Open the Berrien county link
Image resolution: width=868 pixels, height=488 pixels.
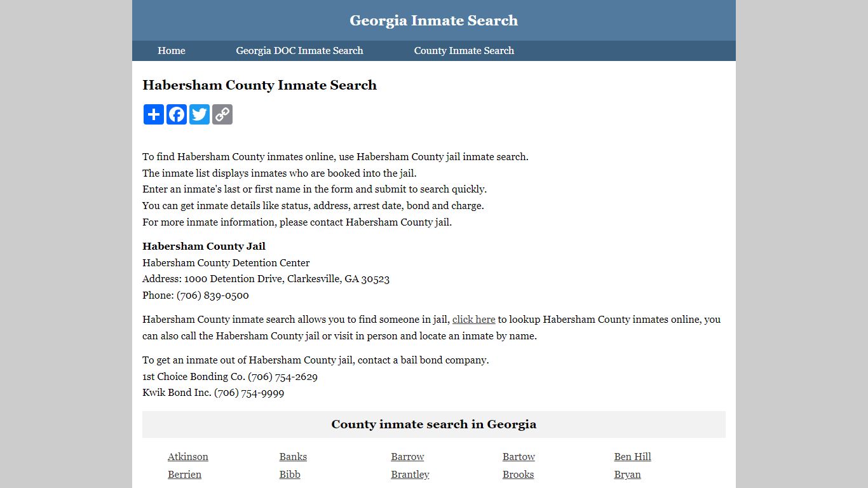click(184, 475)
